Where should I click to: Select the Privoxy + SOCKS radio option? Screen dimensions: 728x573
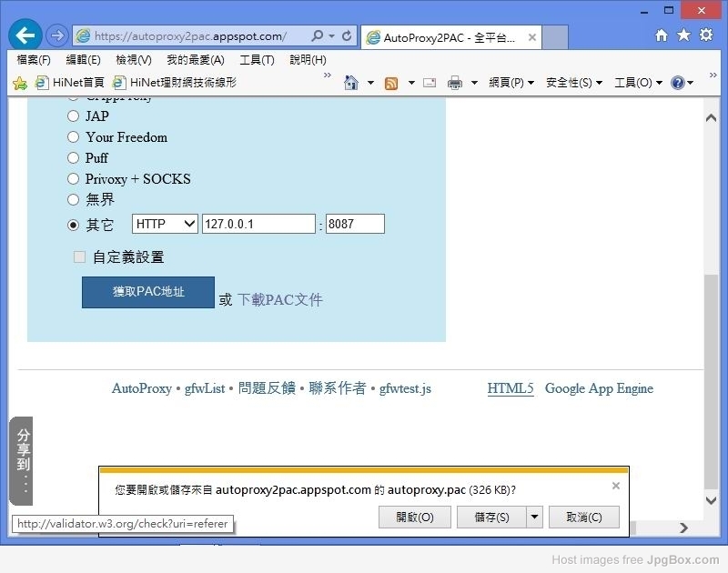74,179
